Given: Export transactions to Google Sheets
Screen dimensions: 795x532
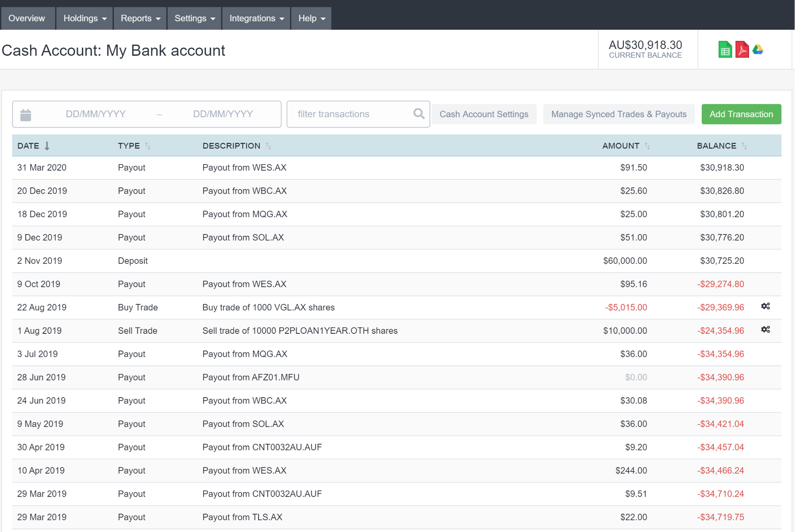Looking at the screenshot, I should 725,50.
